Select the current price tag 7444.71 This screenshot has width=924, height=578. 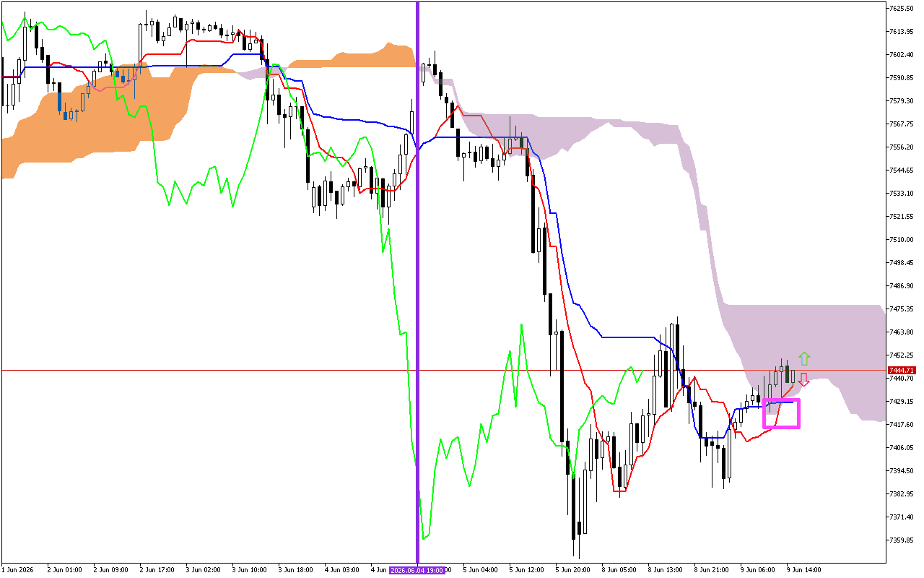pyautogui.click(x=901, y=370)
